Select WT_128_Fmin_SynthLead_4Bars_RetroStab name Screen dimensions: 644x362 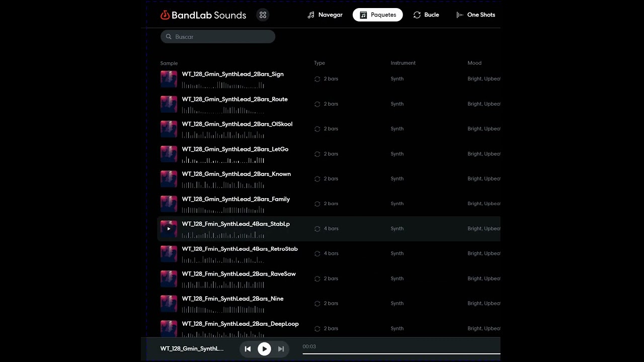pos(239,249)
